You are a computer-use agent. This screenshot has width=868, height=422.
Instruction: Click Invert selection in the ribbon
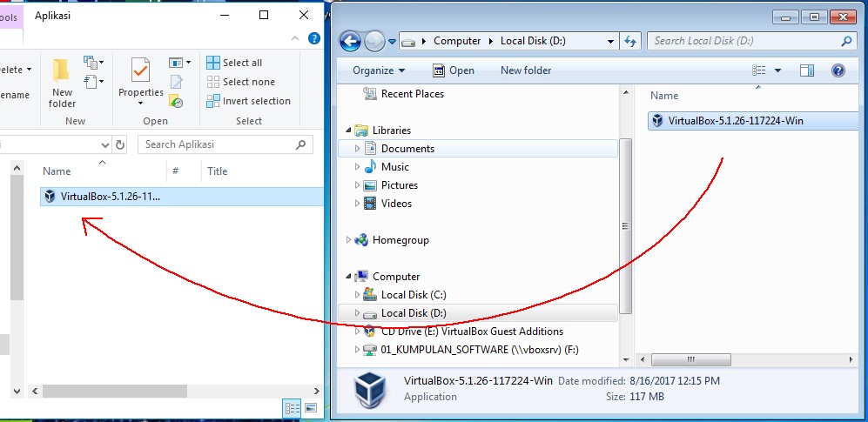pyautogui.click(x=248, y=101)
